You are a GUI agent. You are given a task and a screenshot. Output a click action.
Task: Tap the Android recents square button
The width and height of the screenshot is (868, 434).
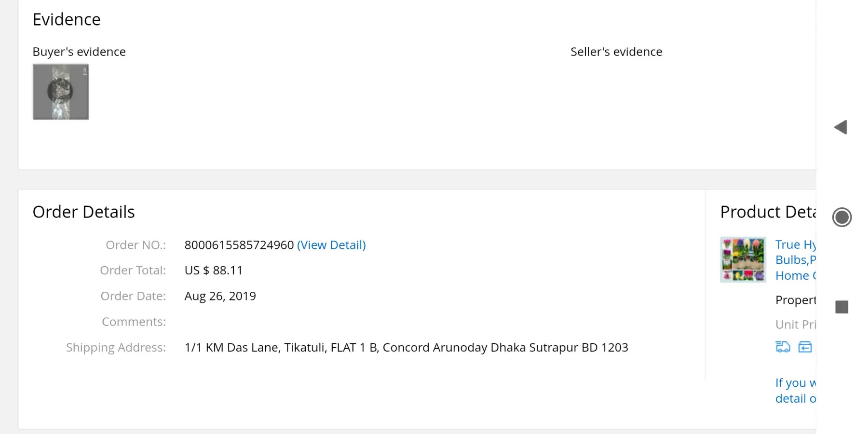click(x=841, y=307)
